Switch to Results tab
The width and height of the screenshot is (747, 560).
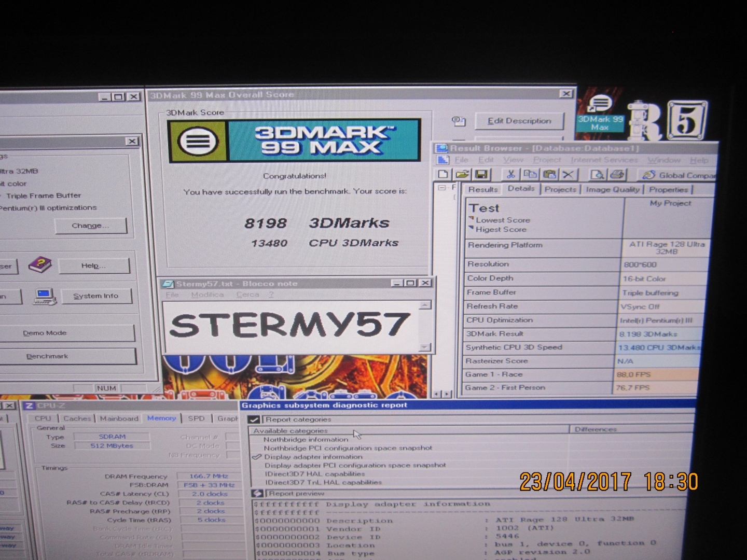pos(483,190)
